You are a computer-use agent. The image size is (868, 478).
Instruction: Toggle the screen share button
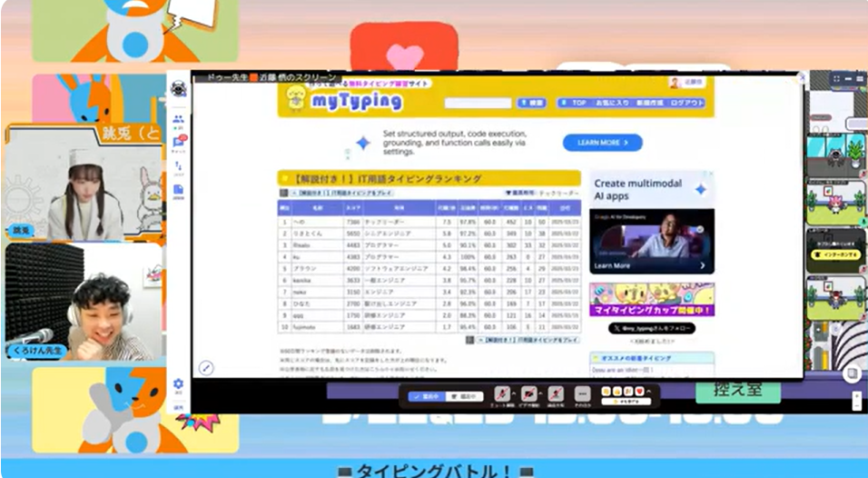[x=556, y=393]
